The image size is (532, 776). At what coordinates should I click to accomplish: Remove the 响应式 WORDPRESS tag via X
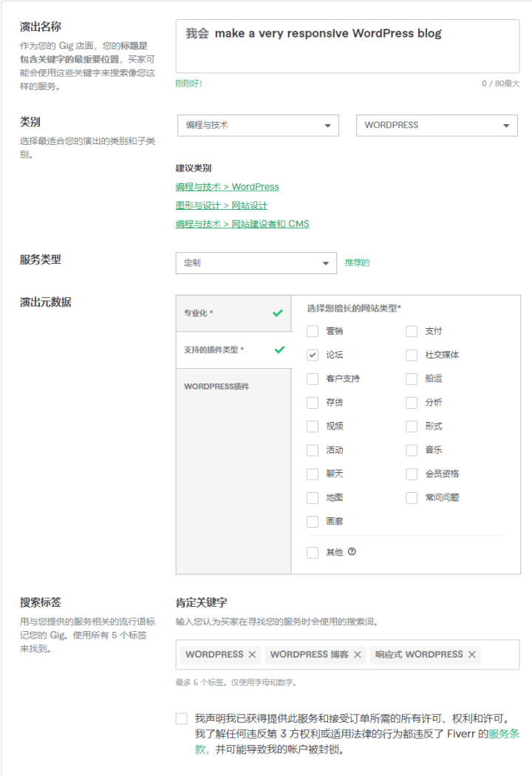pos(471,655)
